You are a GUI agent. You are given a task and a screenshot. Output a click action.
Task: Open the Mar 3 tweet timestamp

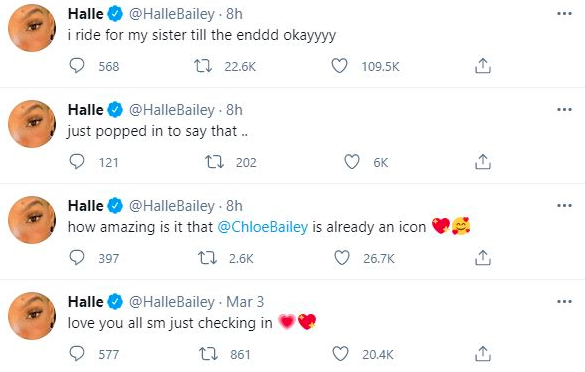pyautogui.click(x=245, y=301)
